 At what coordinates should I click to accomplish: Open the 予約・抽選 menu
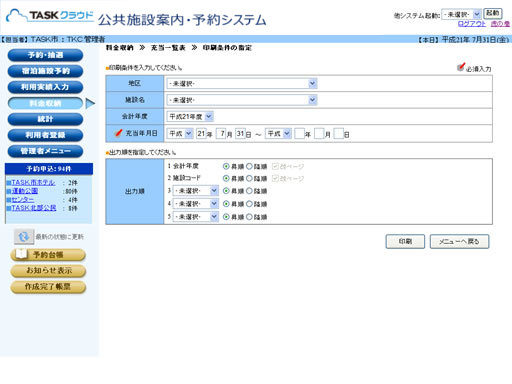[45, 55]
